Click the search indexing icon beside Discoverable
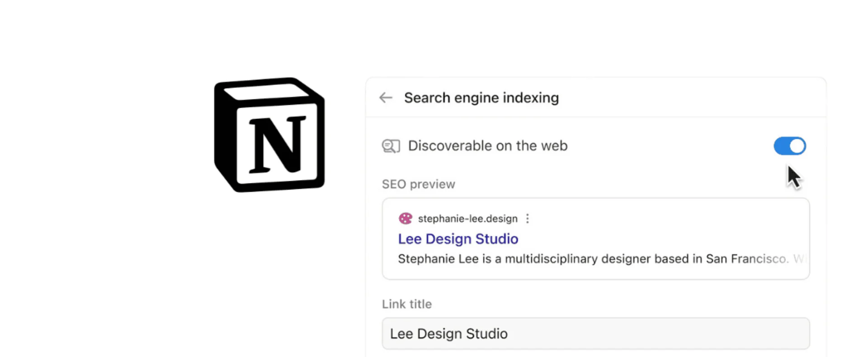Screen dimensions: 868x357 (391, 146)
